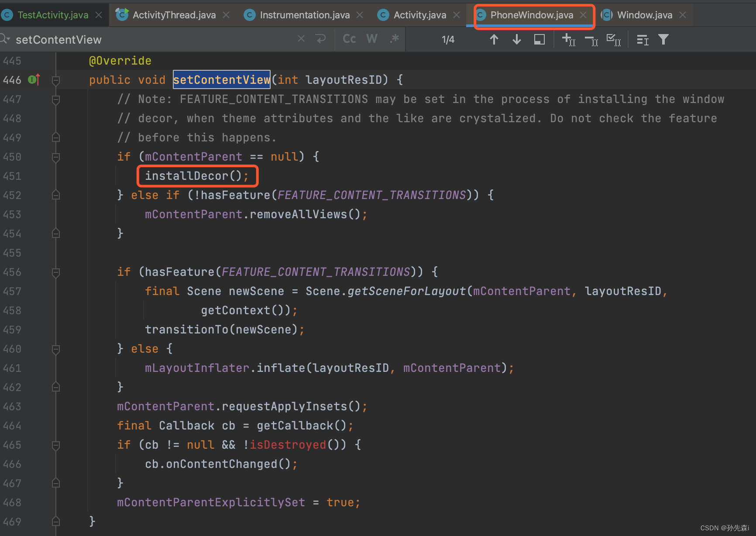The image size is (756, 536).
Task: Click transitionTo(newScene) on line 459
Action: point(221,330)
